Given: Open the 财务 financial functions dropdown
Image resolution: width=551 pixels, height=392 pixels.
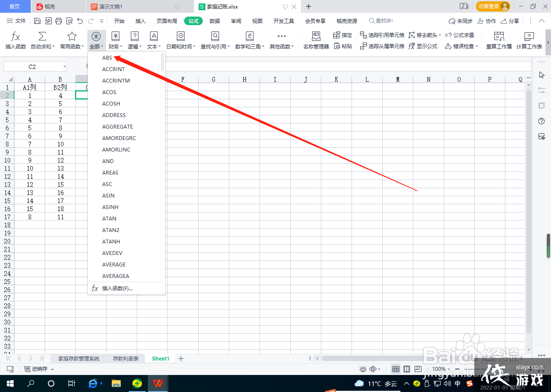Looking at the screenshot, I should 115,41.
